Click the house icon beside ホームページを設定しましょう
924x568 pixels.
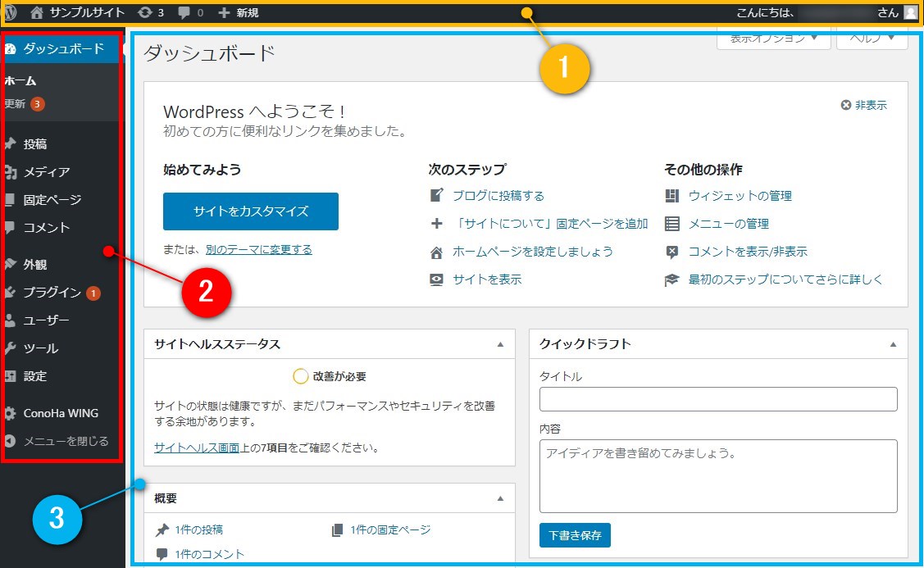(x=437, y=252)
